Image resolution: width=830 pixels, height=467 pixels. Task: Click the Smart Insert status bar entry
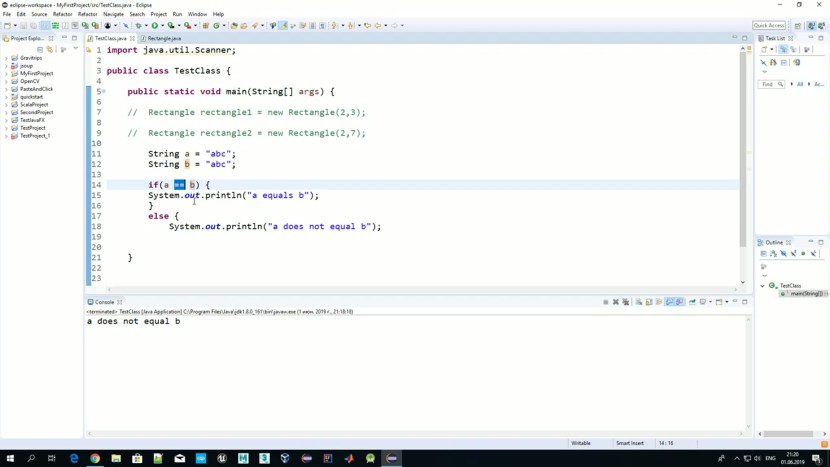pyautogui.click(x=630, y=443)
